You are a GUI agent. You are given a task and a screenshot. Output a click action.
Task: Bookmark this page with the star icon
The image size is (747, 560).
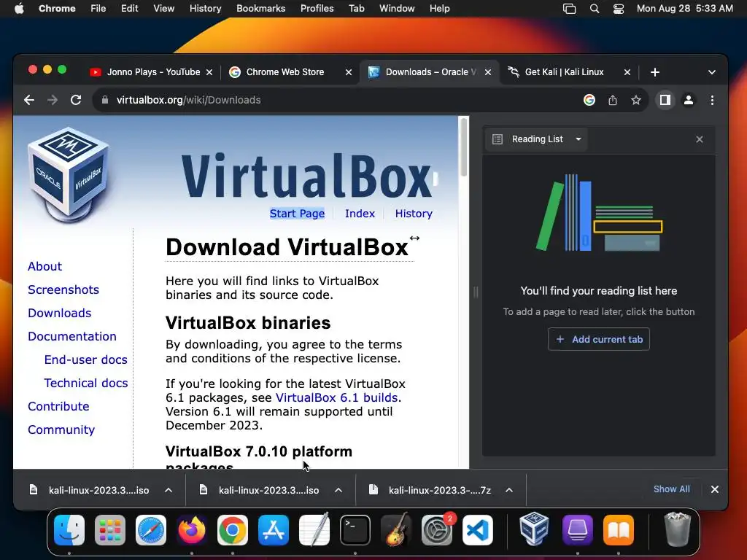pyautogui.click(x=636, y=100)
